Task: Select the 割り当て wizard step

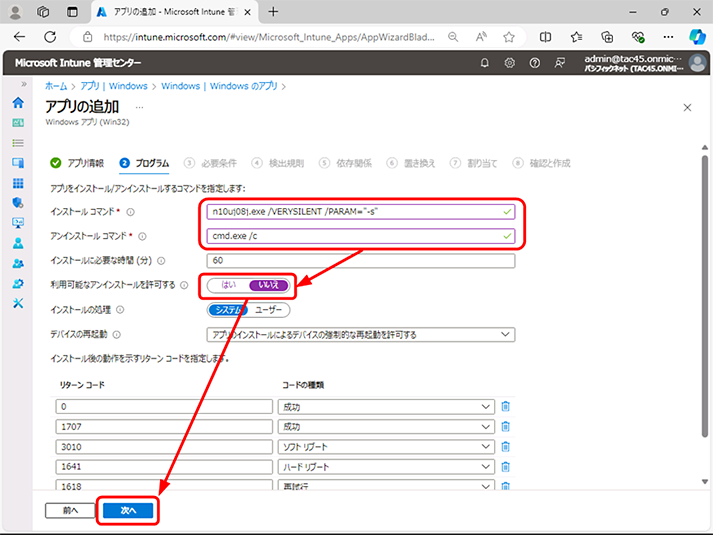Action: click(x=474, y=163)
